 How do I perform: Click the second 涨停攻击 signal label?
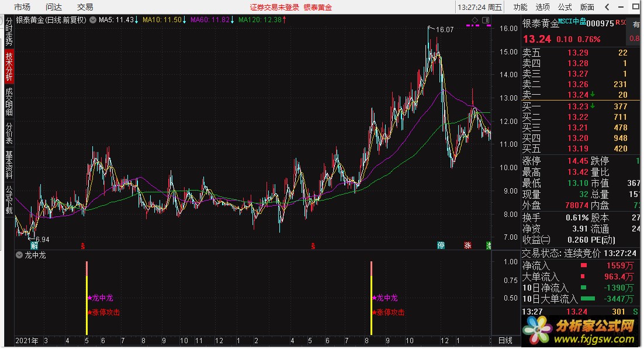click(388, 312)
